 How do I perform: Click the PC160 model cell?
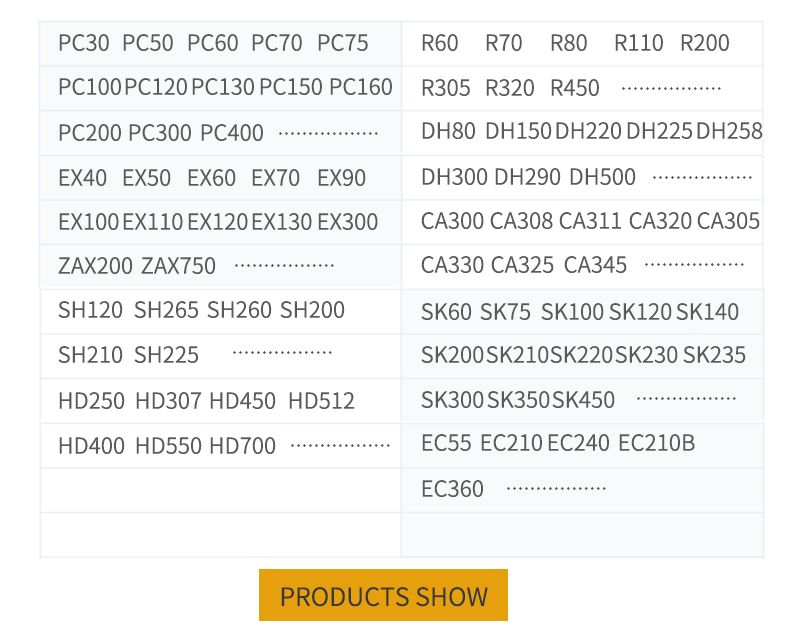point(361,87)
